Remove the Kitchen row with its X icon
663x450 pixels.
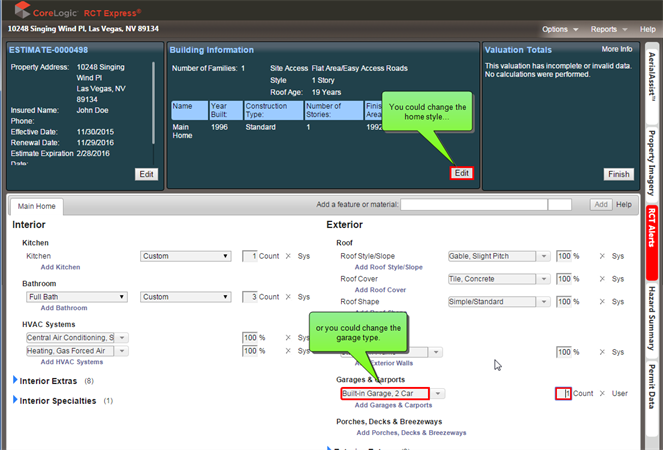click(x=288, y=256)
